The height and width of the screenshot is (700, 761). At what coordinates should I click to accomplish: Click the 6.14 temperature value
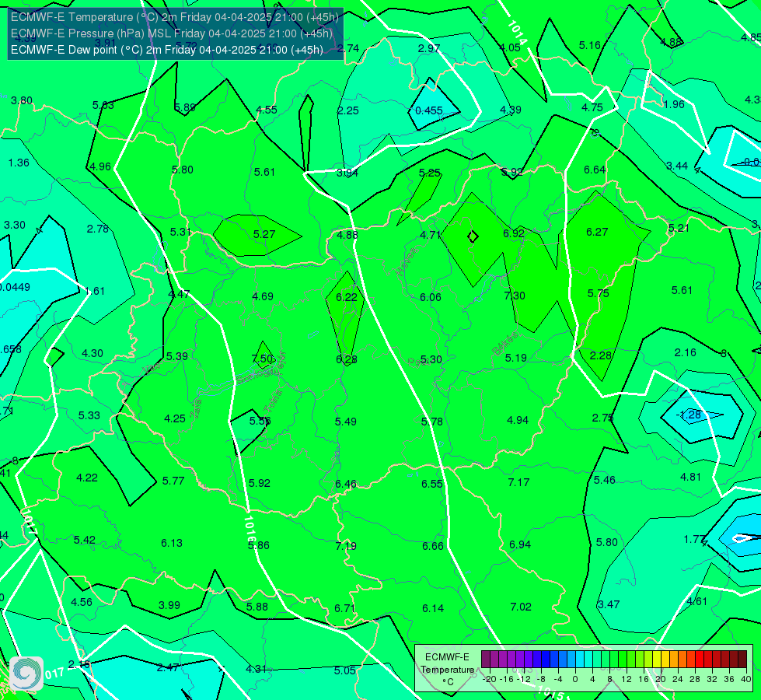pyautogui.click(x=433, y=609)
